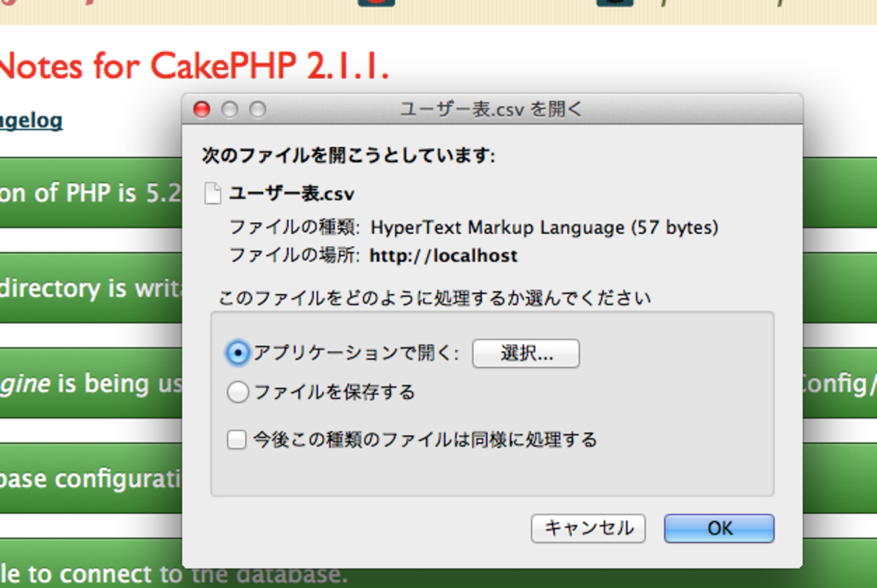877x588 pixels.
Task: Click the dialog title ユーザー表.csv を開く
Action: [x=491, y=109]
